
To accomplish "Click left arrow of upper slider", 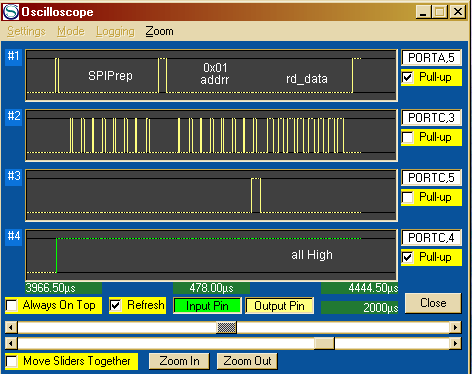I will [x=11, y=327].
